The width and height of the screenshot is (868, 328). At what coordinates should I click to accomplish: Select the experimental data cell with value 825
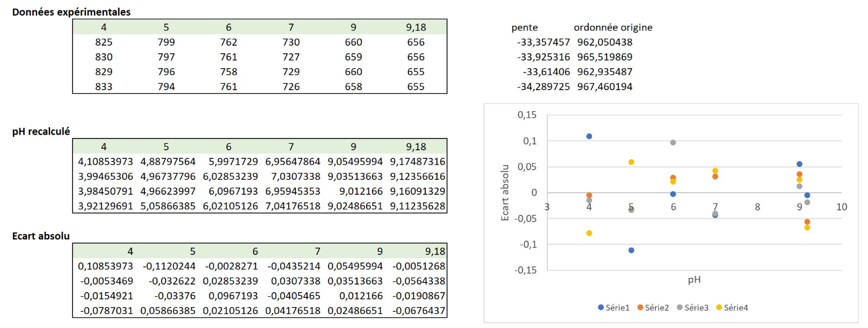pyautogui.click(x=104, y=42)
